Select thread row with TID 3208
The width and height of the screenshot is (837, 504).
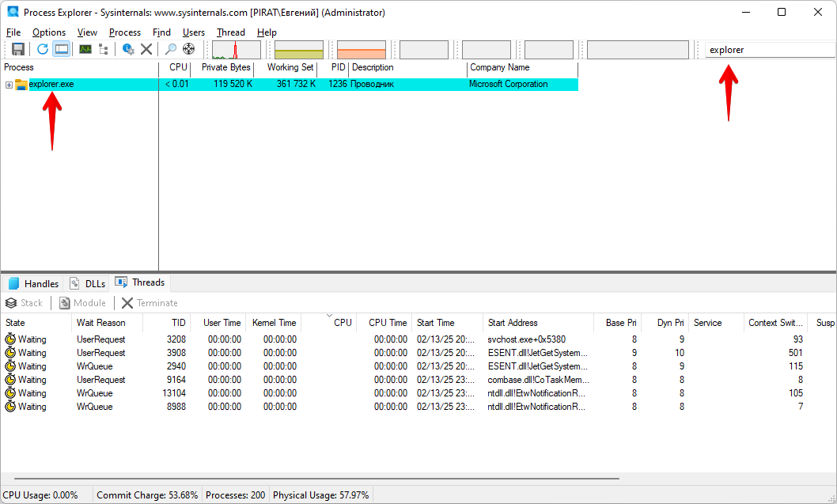(418, 339)
